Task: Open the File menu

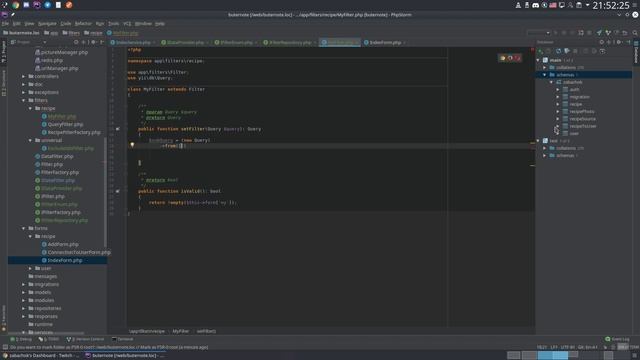Action: pos(5,24)
